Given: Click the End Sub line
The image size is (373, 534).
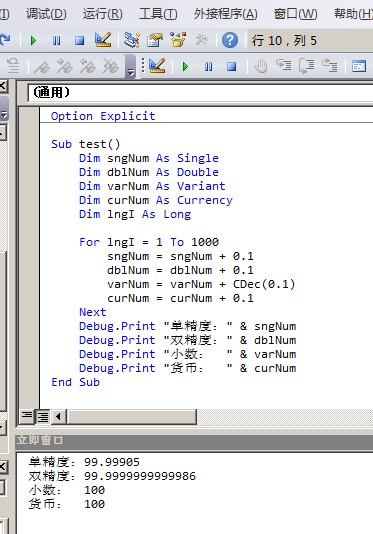Looking at the screenshot, I should [x=75, y=382].
